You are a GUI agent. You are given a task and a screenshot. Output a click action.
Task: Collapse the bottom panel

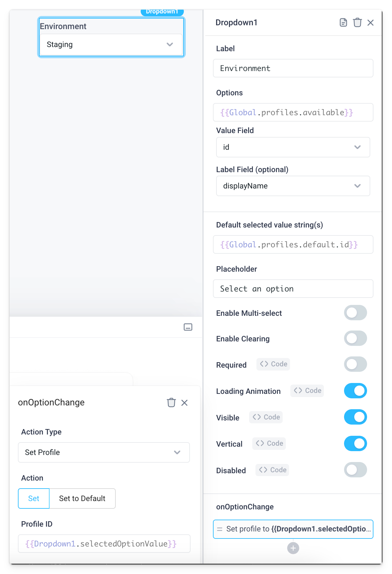[188, 327]
